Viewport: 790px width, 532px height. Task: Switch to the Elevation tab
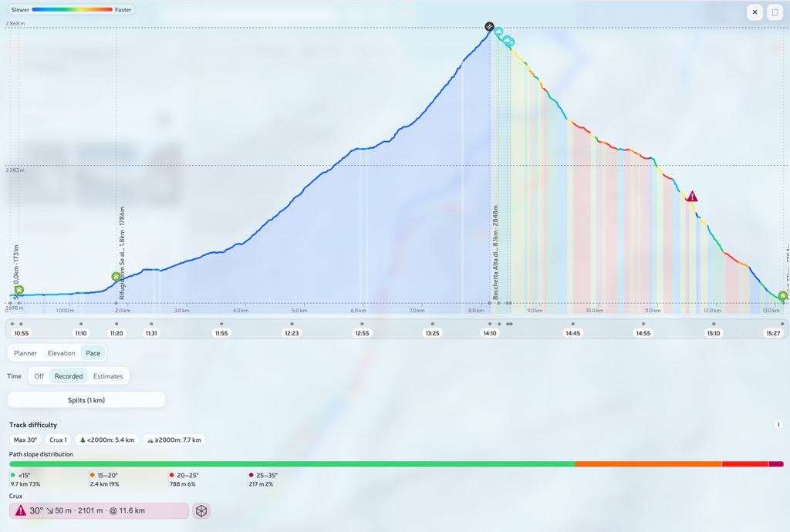tap(61, 352)
